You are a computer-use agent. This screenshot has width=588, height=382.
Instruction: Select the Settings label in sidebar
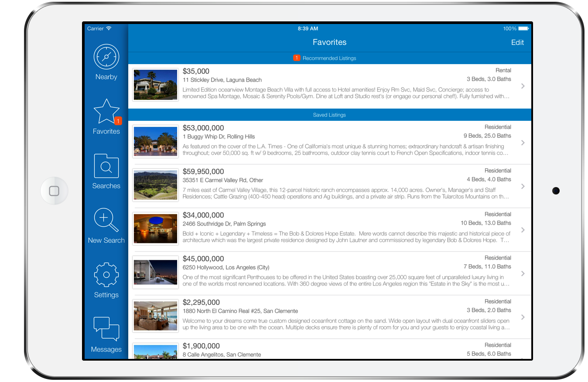[x=106, y=295]
